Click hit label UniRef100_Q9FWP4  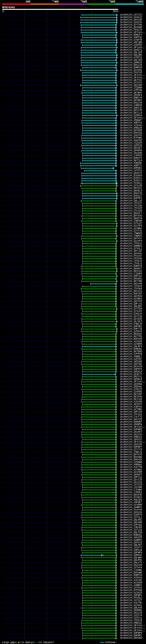(131, 633)
